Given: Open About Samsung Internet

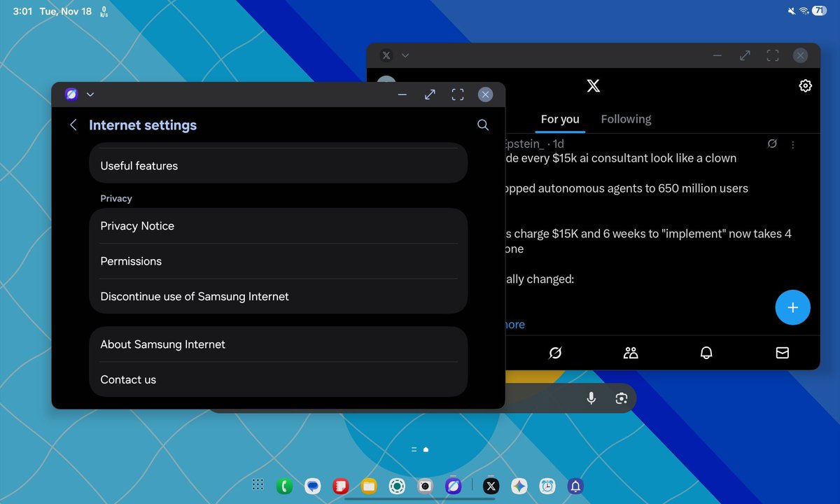Looking at the screenshot, I should pos(279,344).
